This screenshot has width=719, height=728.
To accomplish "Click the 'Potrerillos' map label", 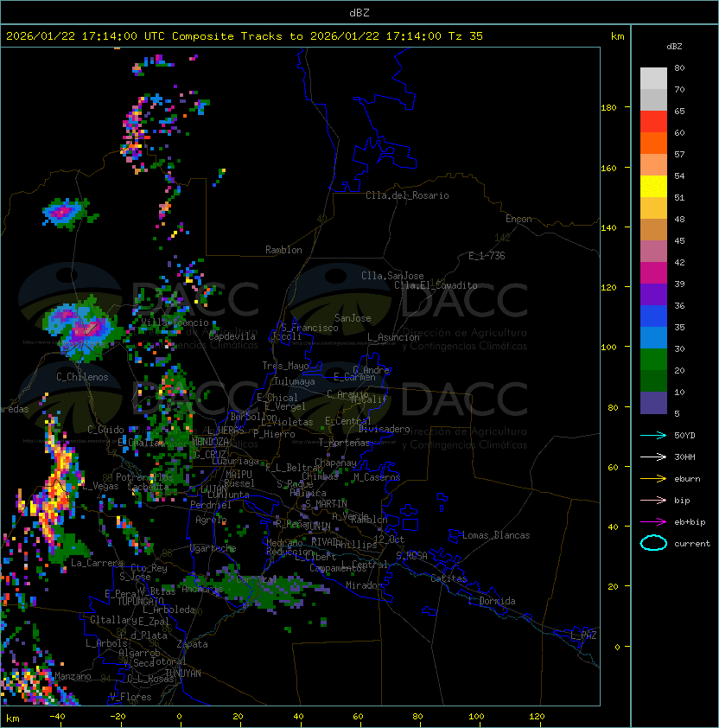I will click(x=144, y=477).
